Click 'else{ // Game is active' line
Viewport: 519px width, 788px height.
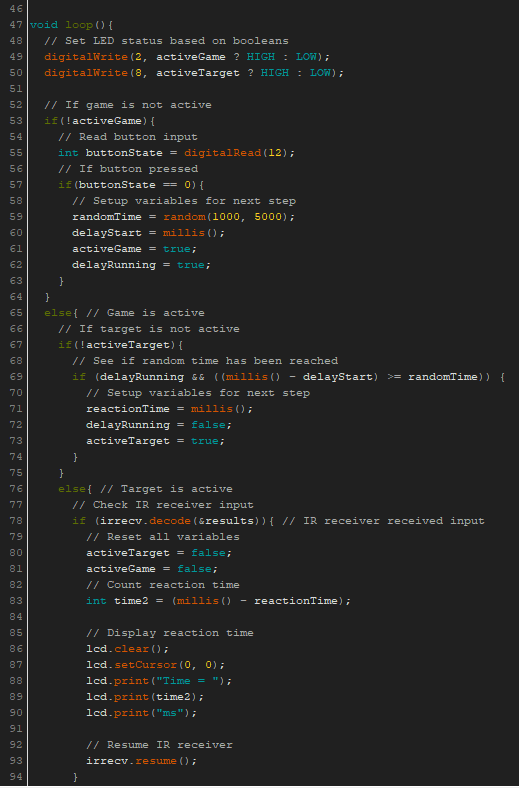[124, 313]
